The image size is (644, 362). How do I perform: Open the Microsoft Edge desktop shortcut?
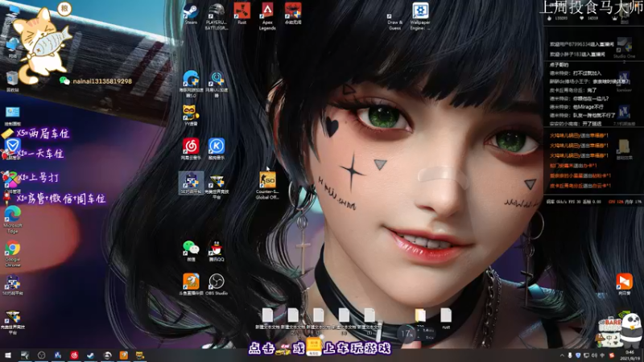[x=13, y=220]
